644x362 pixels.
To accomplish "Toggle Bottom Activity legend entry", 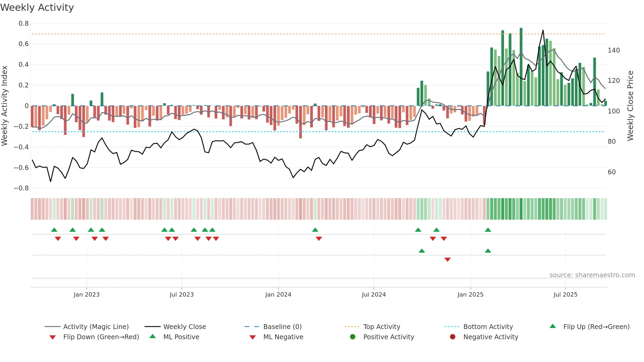I will [479, 327].
